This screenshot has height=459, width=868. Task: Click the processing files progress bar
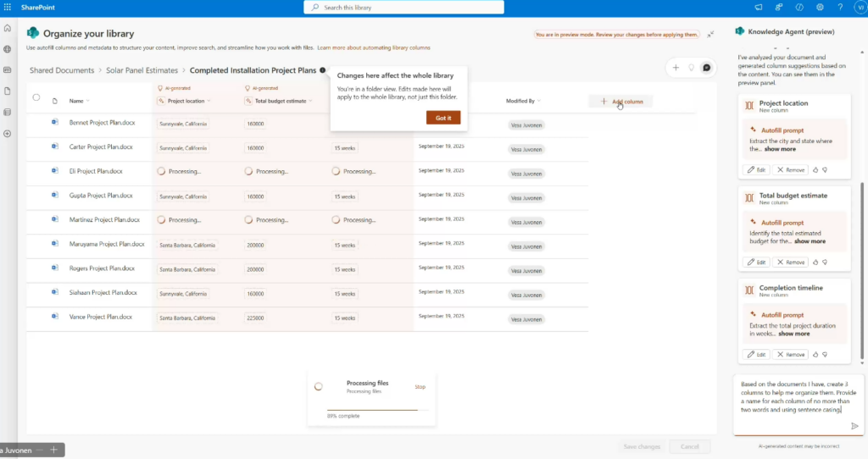pos(377,411)
